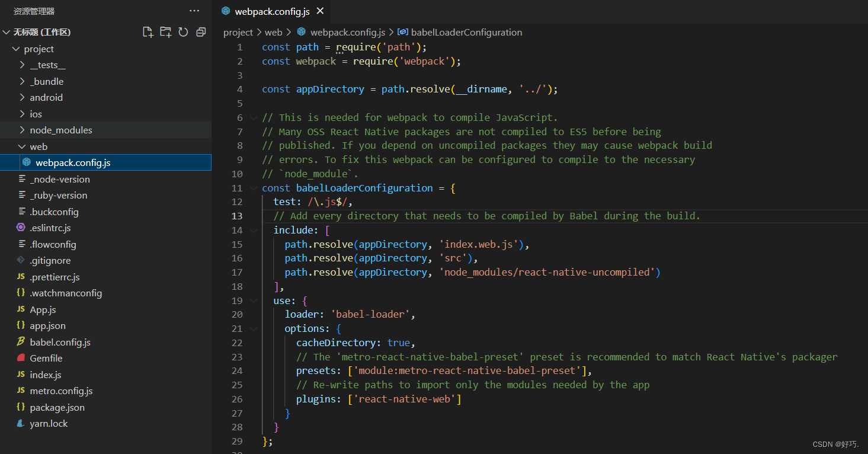This screenshot has width=868, height=454.
Task: Expand the android folder
Action: coord(22,97)
